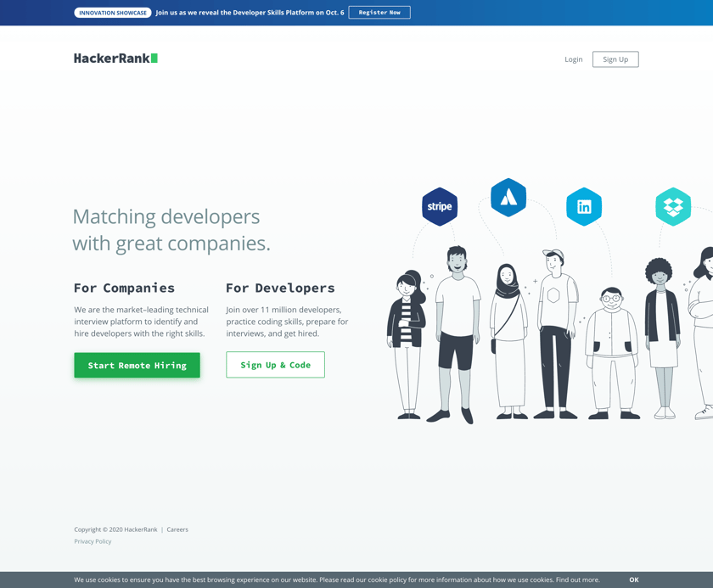713x588 pixels.
Task: Click the Dropbox hexagon icon
Action: point(673,206)
